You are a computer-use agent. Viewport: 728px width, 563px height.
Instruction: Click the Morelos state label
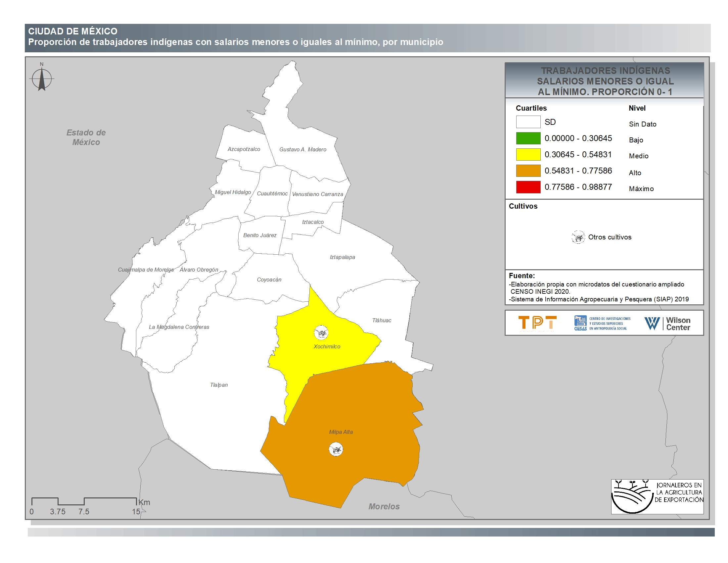pos(384,506)
